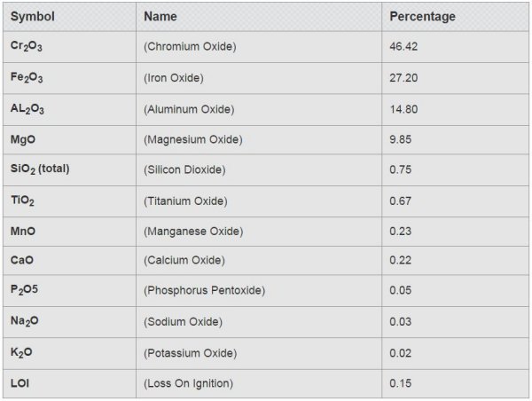
Task: Click the Percentage column header
Action: click(422, 16)
